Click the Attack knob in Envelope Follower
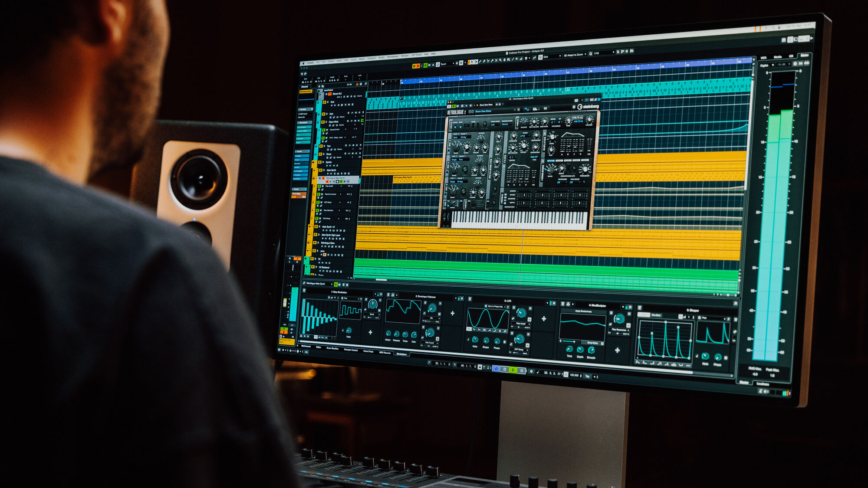Viewport: 868px width, 488px height. coord(388,334)
